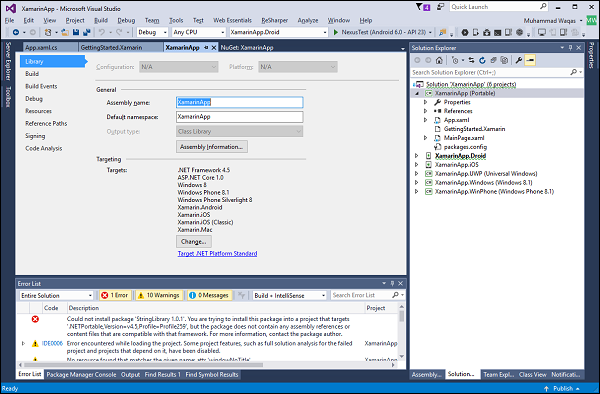Open Properties via the wrench icon
The width and height of the screenshot is (600, 394).
tap(518, 60)
